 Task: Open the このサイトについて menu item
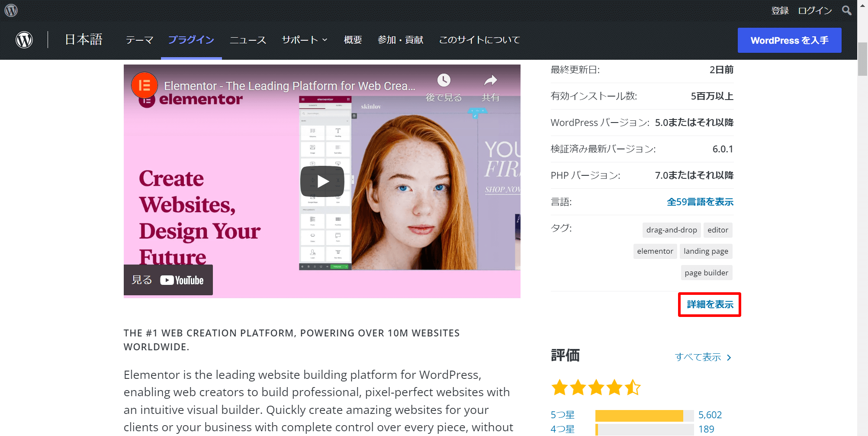[x=479, y=40]
